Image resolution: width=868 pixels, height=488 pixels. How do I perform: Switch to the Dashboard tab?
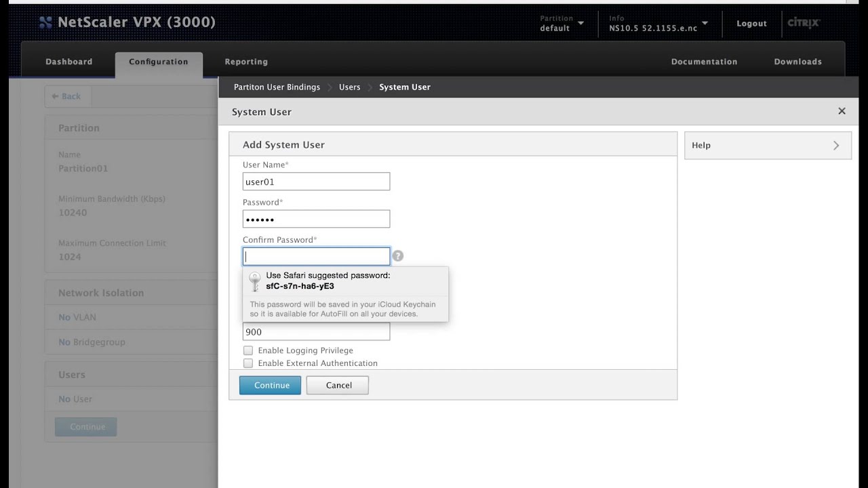pyautogui.click(x=69, y=62)
